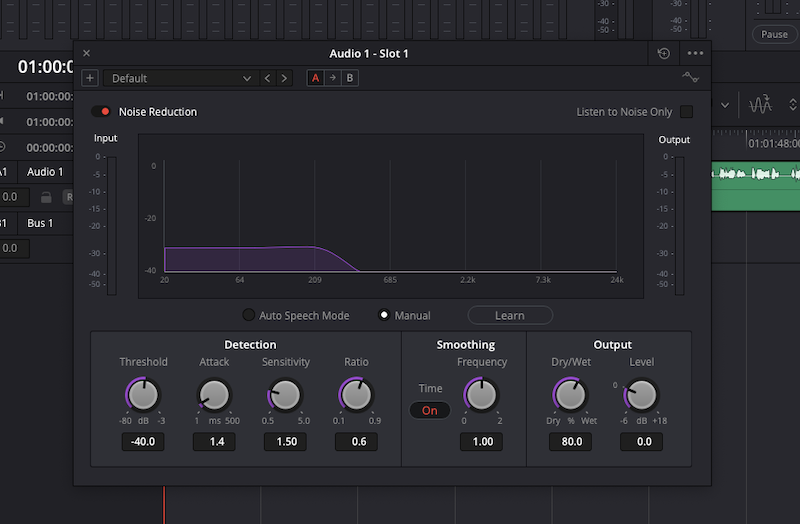Click the Audio 1 track name
The height and width of the screenshot is (524, 800).
click(x=45, y=172)
